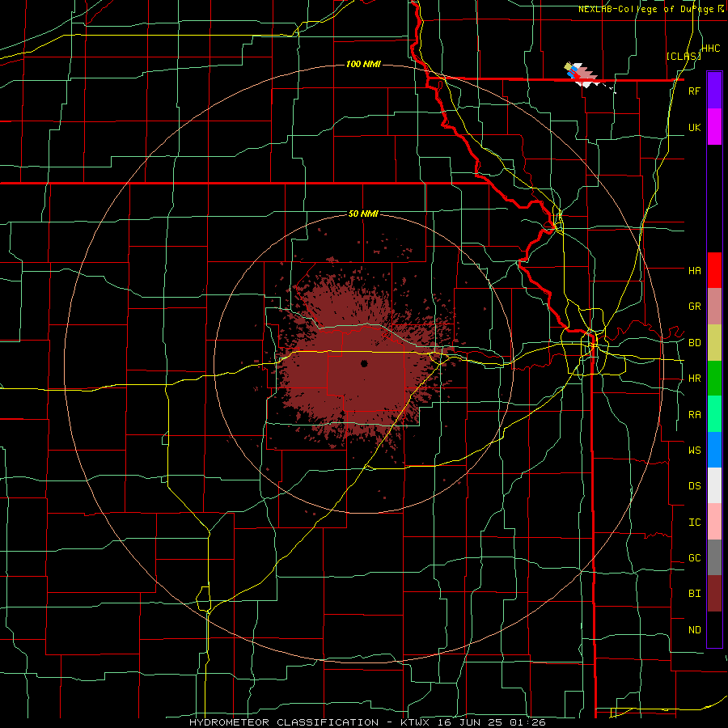This screenshot has width=728, height=728.
Task: Click the "UK" legend label
Action: (694, 127)
